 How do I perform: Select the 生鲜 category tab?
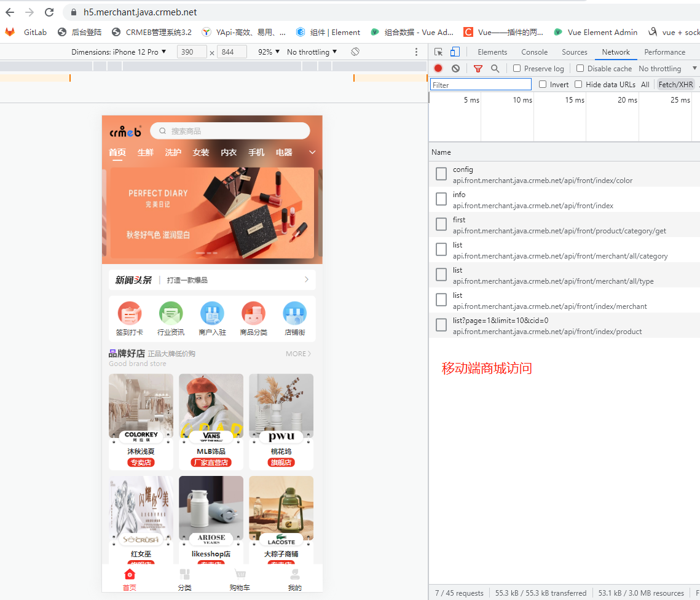(x=145, y=152)
